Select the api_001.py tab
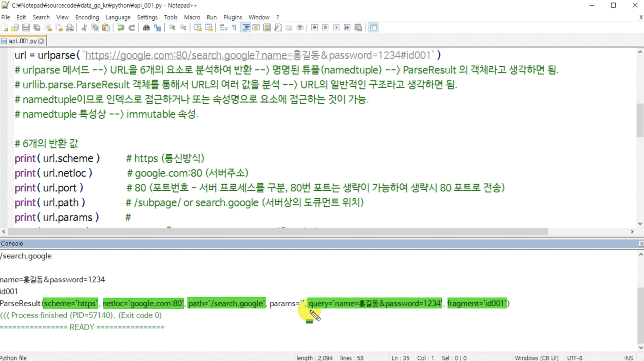This screenshot has height=361, width=644. (x=23, y=41)
